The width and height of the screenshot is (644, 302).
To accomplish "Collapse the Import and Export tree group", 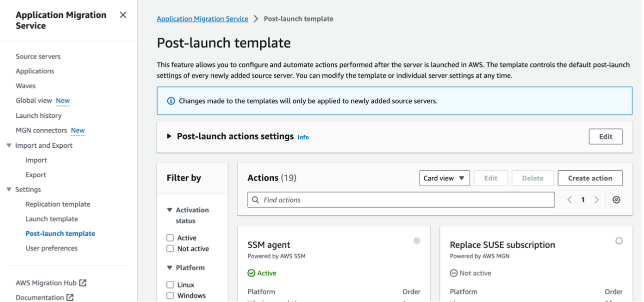I will point(8,145).
